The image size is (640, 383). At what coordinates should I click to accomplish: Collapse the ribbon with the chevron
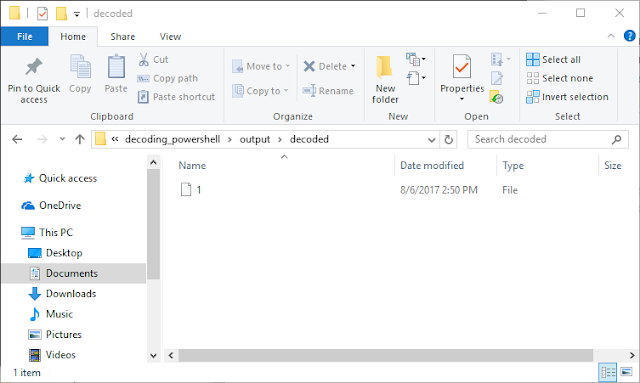[611, 36]
